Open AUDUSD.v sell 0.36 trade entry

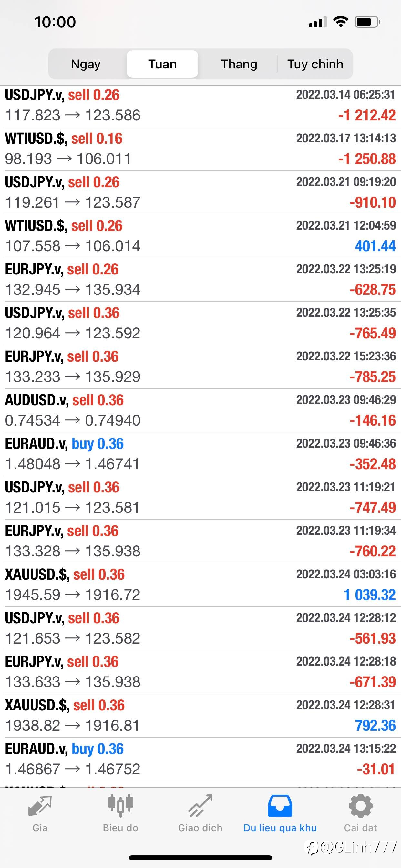200,410
